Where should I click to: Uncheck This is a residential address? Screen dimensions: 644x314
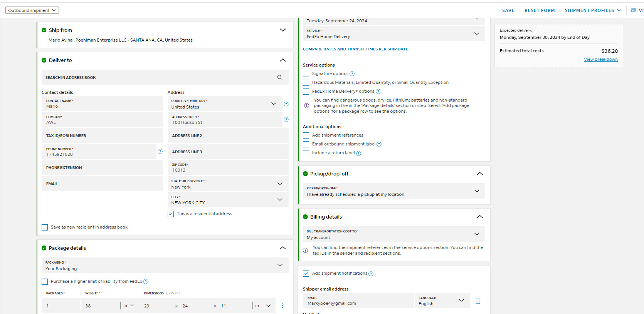point(171,214)
